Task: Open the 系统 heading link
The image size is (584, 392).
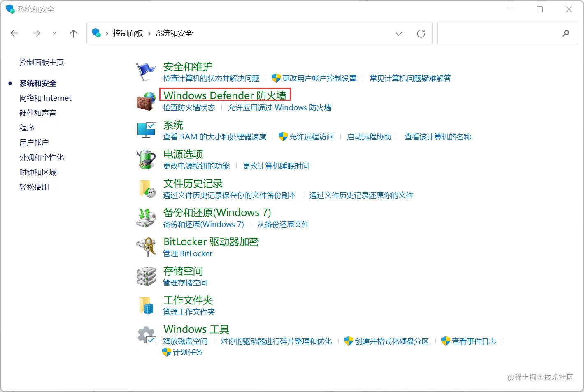Action: (173, 125)
